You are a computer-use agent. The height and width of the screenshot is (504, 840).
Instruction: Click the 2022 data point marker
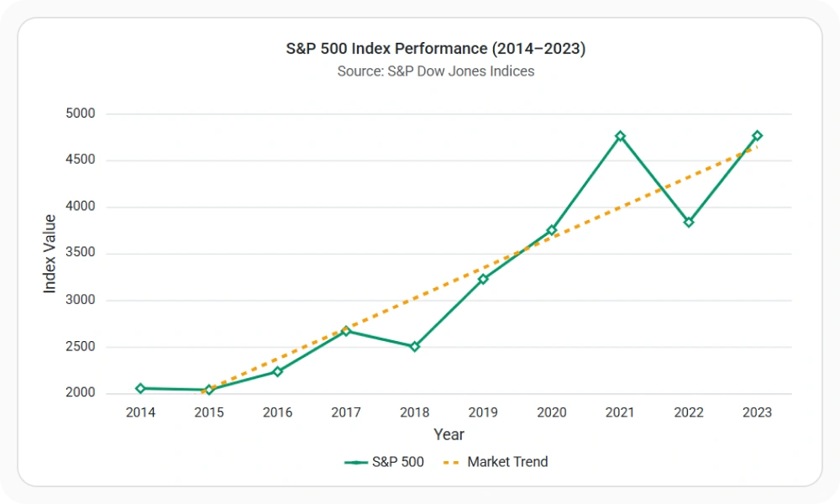pos(689,223)
